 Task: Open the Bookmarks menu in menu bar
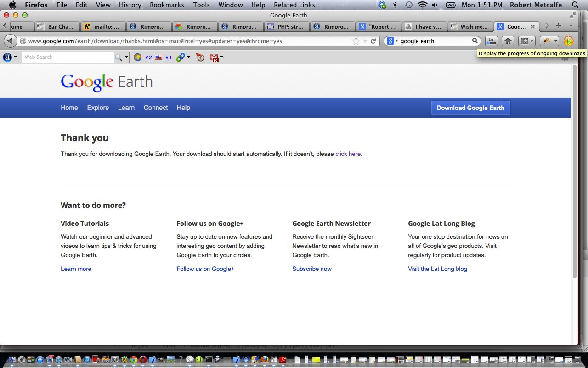[167, 5]
